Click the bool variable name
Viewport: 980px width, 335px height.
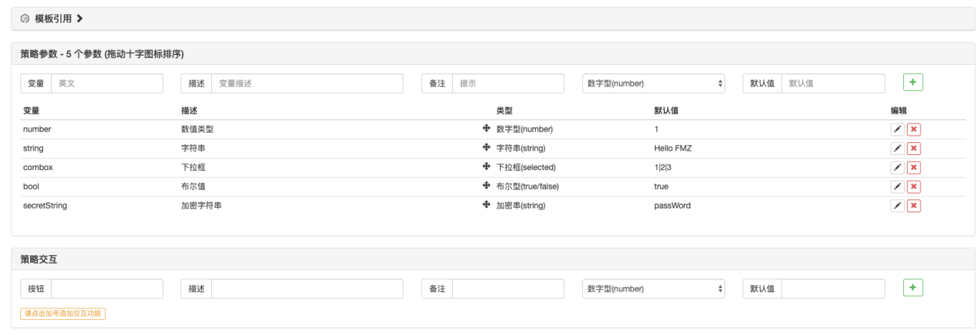coord(32,187)
